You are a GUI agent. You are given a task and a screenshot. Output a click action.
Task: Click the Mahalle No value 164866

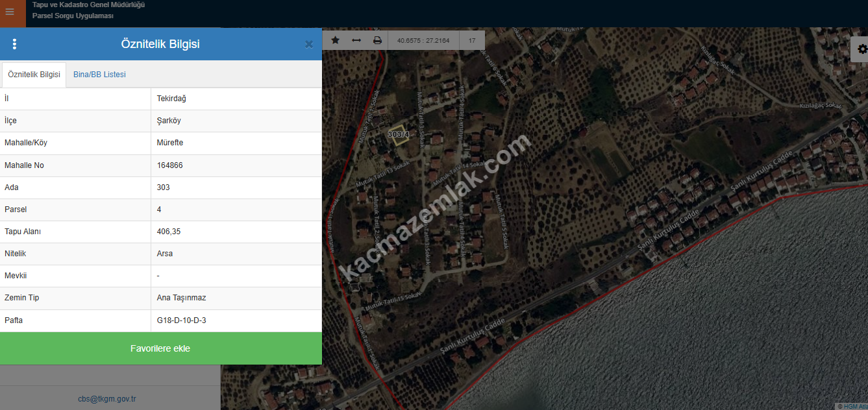[170, 165]
